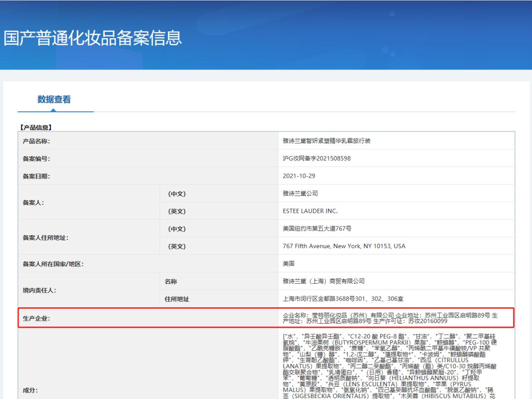Click the 备案编号 label
The width and height of the screenshot is (532, 399).
[36, 159]
